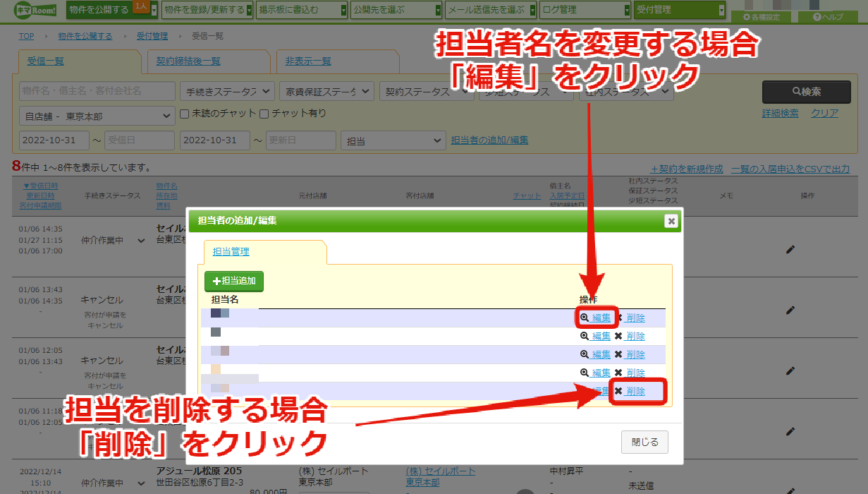Sort by the ▼受信日時 column header
The width and height of the screenshot is (868, 494).
click(x=42, y=186)
